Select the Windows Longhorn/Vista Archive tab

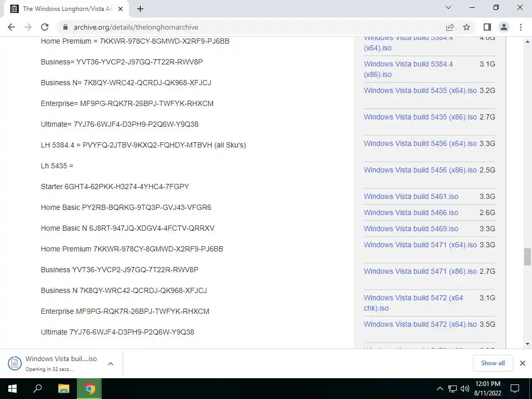pyautogui.click(x=66, y=9)
